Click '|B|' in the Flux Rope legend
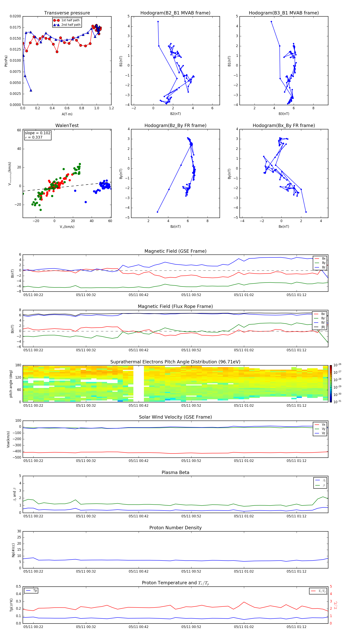This screenshot has height=644, width=351. click(320, 327)
